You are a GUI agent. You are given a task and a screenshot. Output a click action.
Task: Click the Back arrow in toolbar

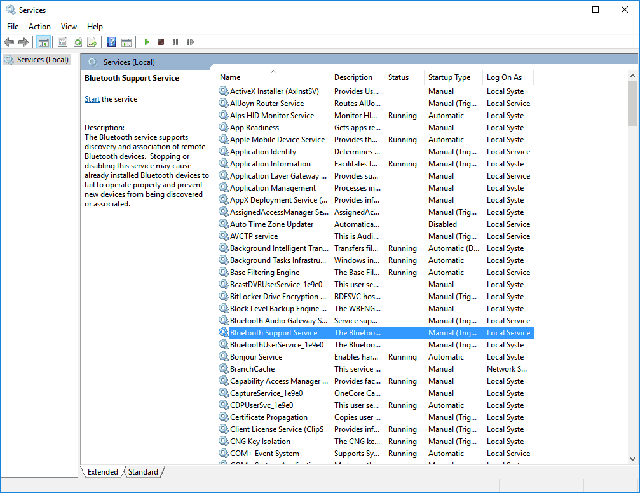[9, 42]
